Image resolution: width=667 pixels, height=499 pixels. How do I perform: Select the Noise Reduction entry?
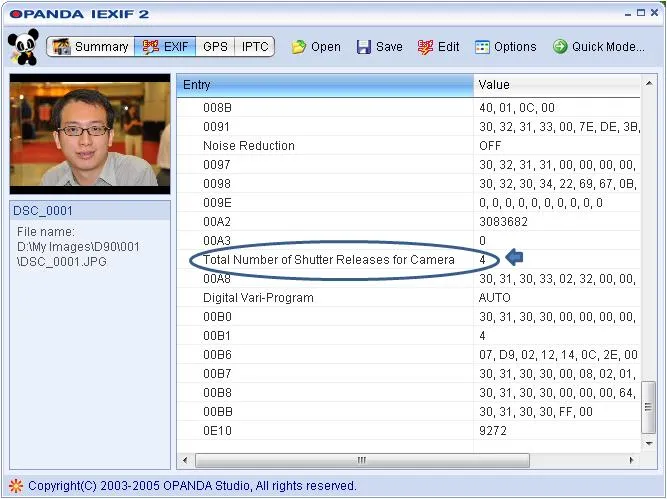(x=408, y=146)
